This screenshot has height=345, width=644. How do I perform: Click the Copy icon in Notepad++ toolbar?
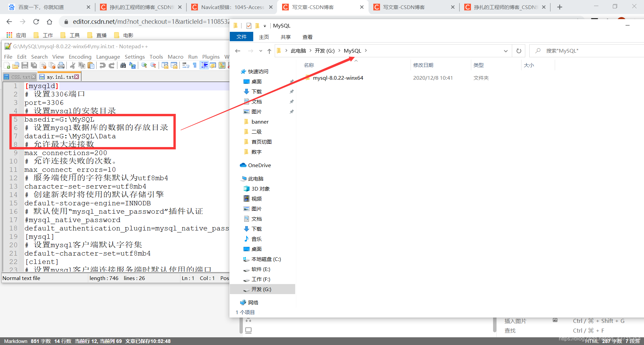point(82,66)
